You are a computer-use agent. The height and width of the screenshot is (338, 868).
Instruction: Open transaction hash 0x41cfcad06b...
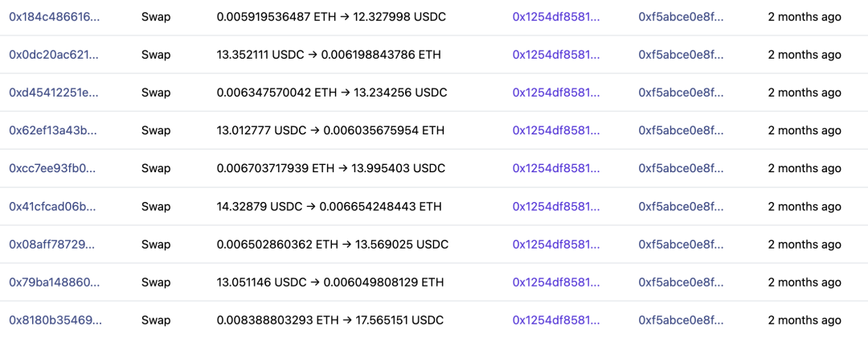click(x=55, y=206)
